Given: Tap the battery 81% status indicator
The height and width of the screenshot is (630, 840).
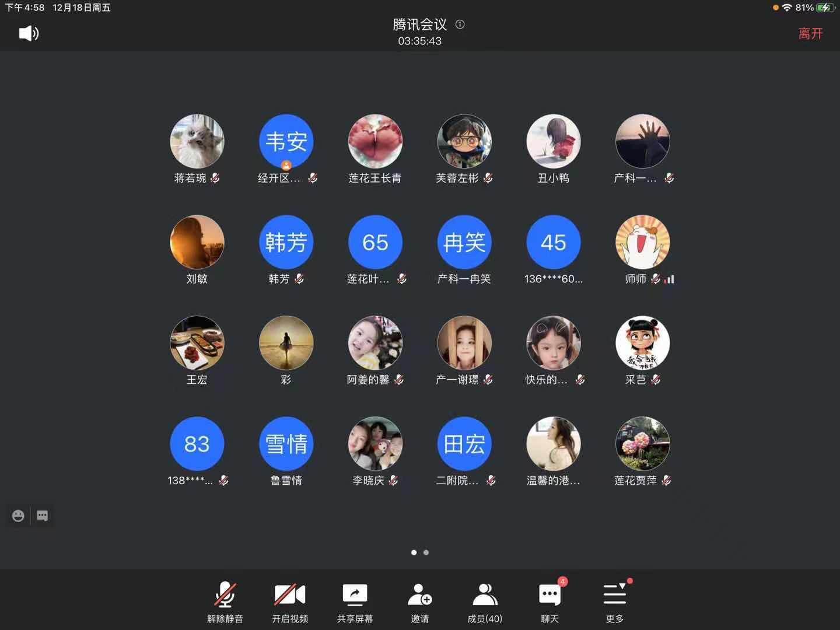Looking at the screenshot, I should tap(815, 8).
